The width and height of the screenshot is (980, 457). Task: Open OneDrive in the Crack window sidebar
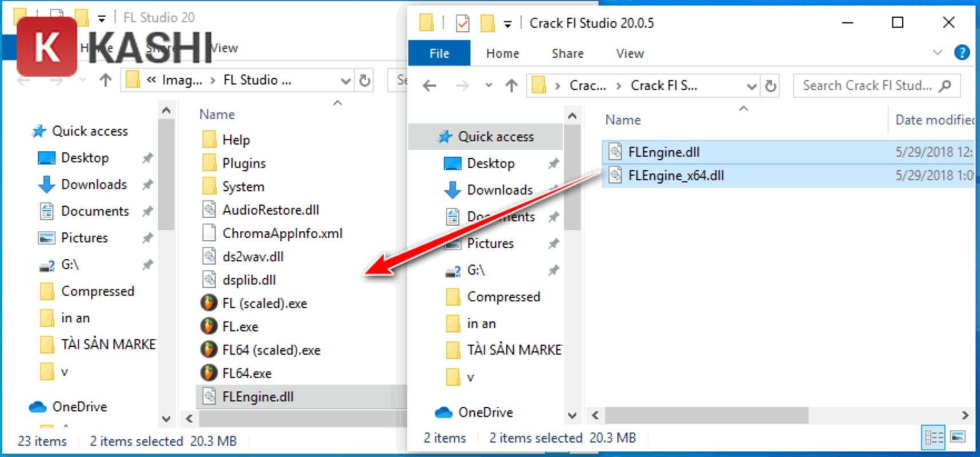coord(485,412)
